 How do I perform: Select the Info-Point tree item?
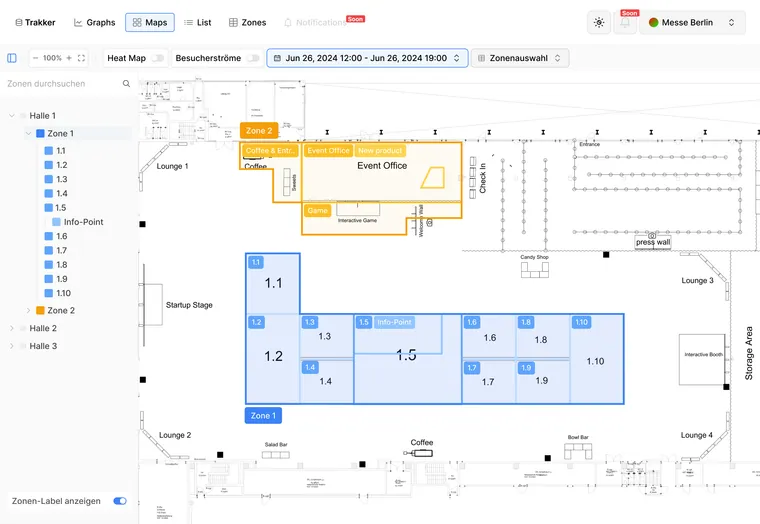83,222
